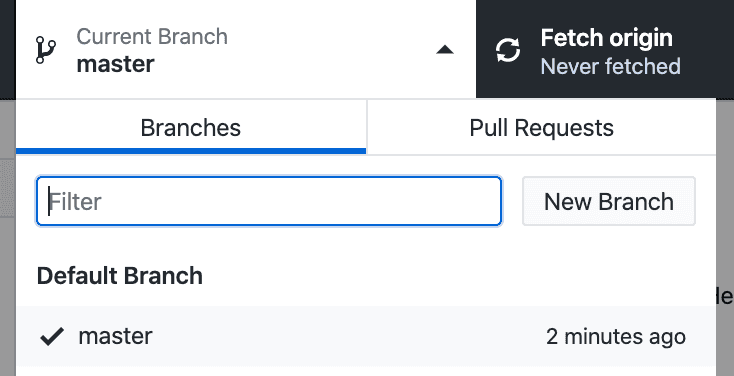Click the Fetch origin title text
This screenshot has height=376, width=734.
pyautogui.click(x=606, y=38)
